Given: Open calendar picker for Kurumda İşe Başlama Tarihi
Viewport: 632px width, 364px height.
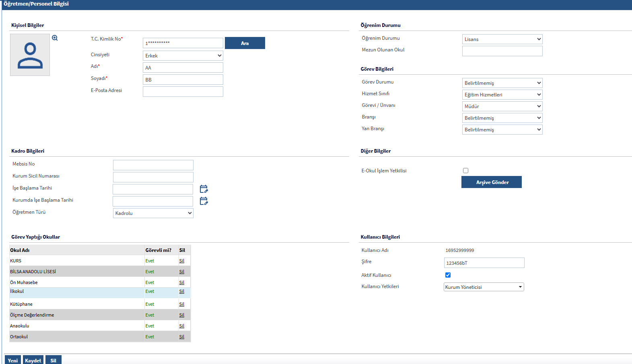Looking at the screenshot, I should [x=204, y=201].
